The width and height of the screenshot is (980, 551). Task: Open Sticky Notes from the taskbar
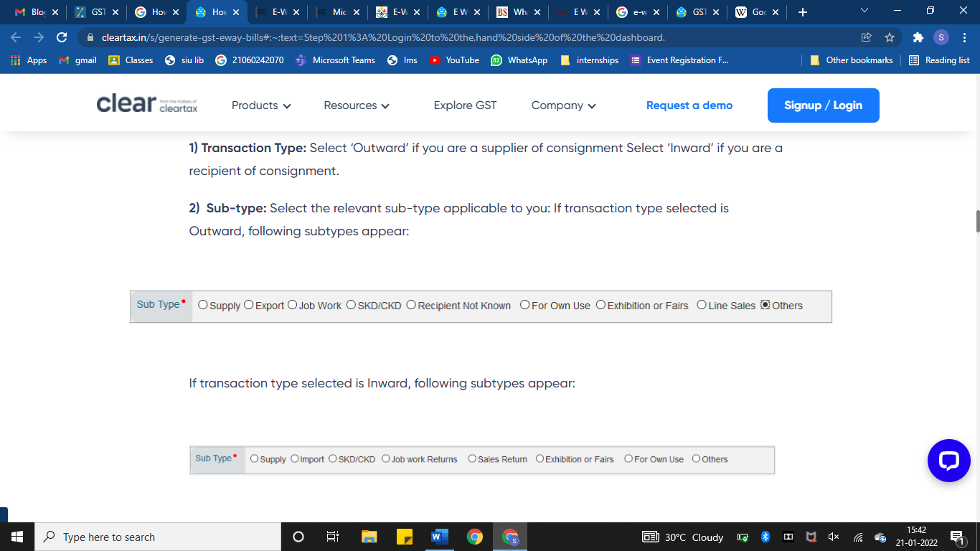404,537
